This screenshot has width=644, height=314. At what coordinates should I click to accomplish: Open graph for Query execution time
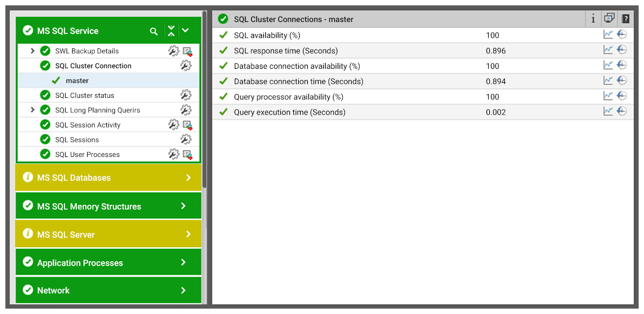(x=608, y=111)
